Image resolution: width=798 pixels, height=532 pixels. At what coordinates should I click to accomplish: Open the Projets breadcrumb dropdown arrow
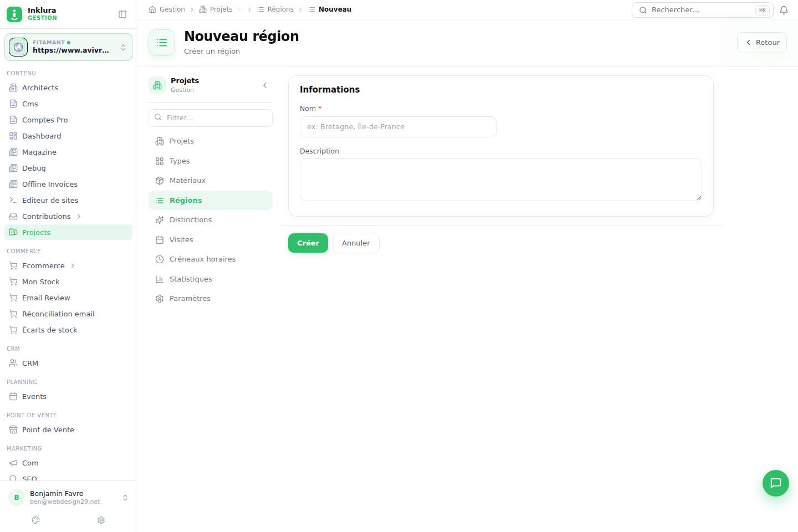pos(239,9)
